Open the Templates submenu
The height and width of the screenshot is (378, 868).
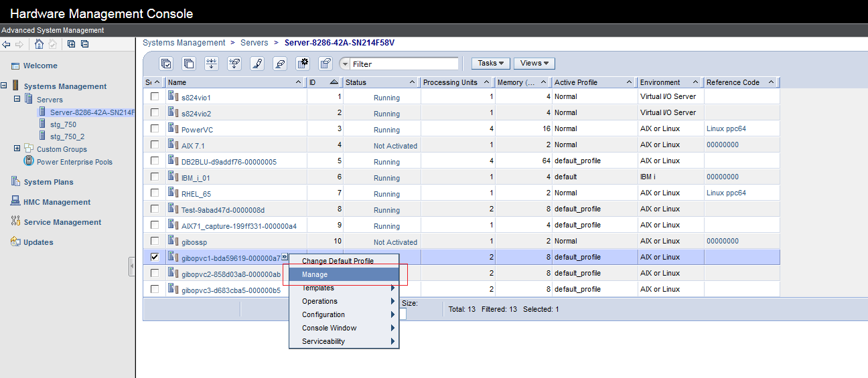344,288
